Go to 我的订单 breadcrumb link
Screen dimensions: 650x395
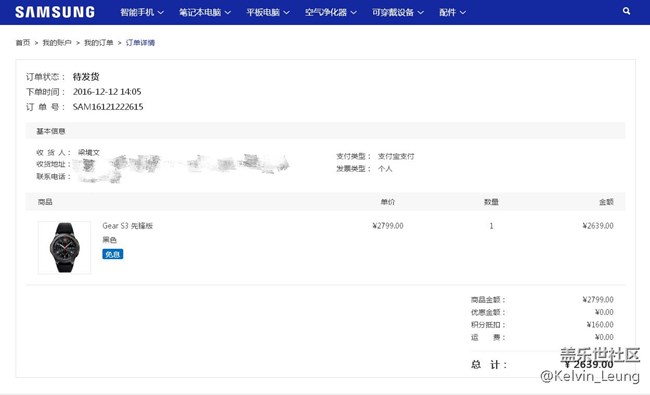[x=99, y=42]
